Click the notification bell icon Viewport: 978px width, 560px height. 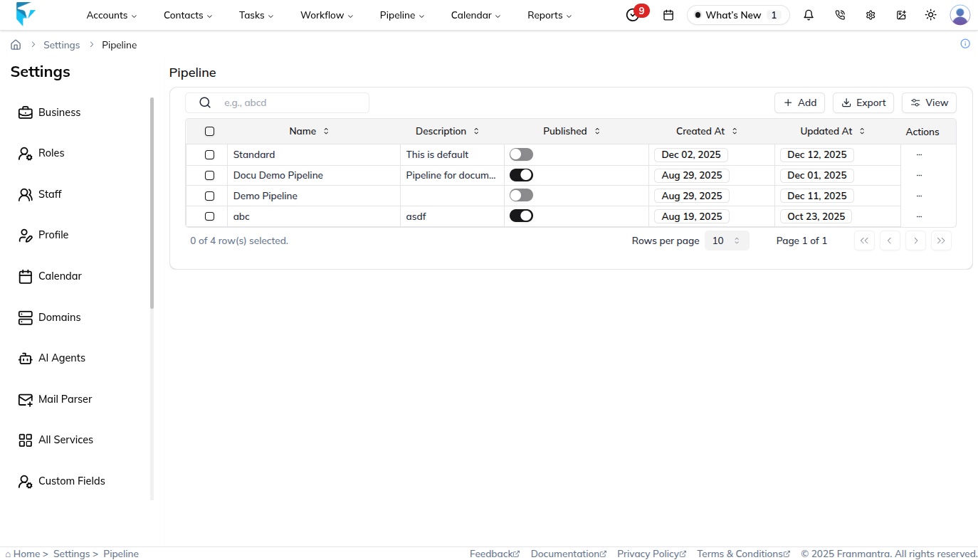(x=809, y=15)
